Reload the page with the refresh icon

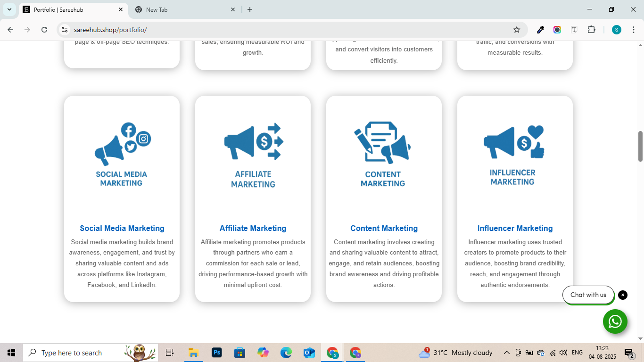tap(44, 30)
